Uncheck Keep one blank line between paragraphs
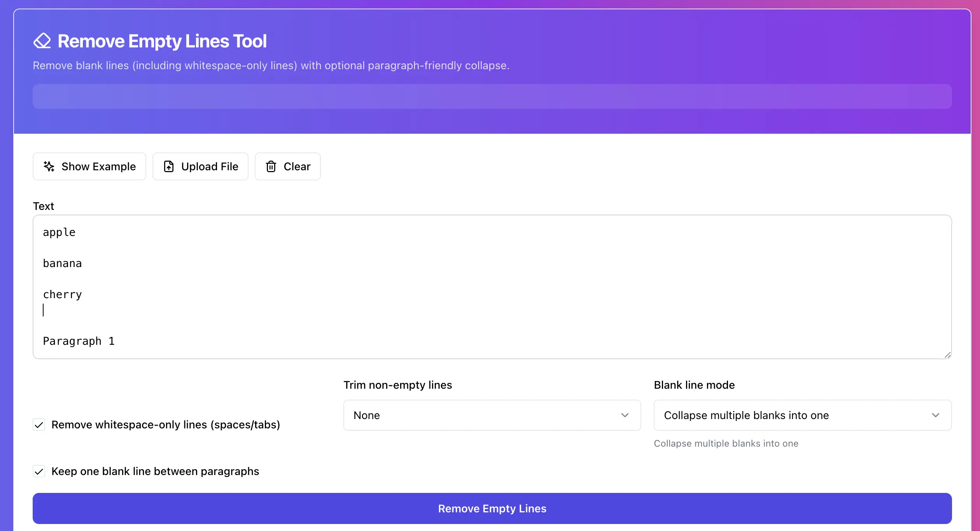The width and height of the screenshot is (980, 531). click(x=39, y=471)
